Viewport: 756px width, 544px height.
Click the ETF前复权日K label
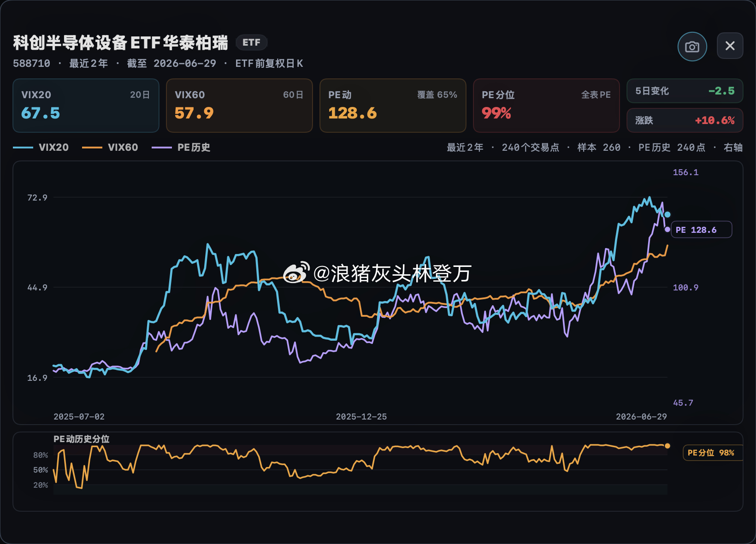[269, 64]
